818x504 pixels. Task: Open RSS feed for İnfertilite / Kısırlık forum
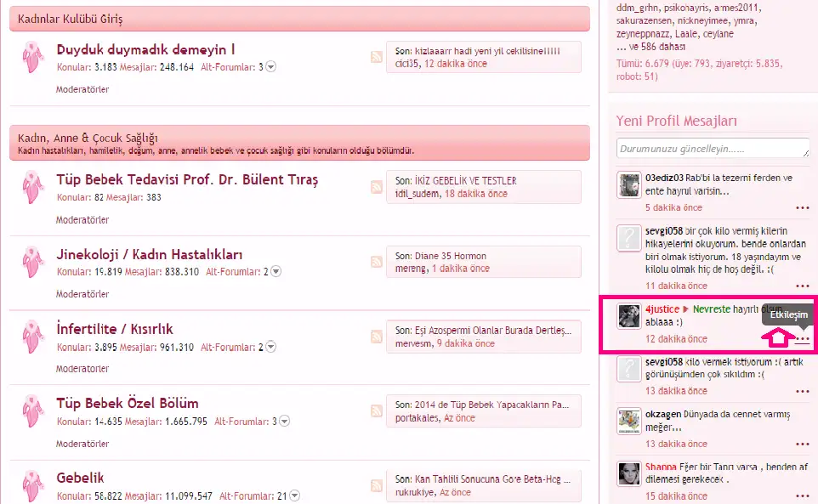tap(376, 337)
